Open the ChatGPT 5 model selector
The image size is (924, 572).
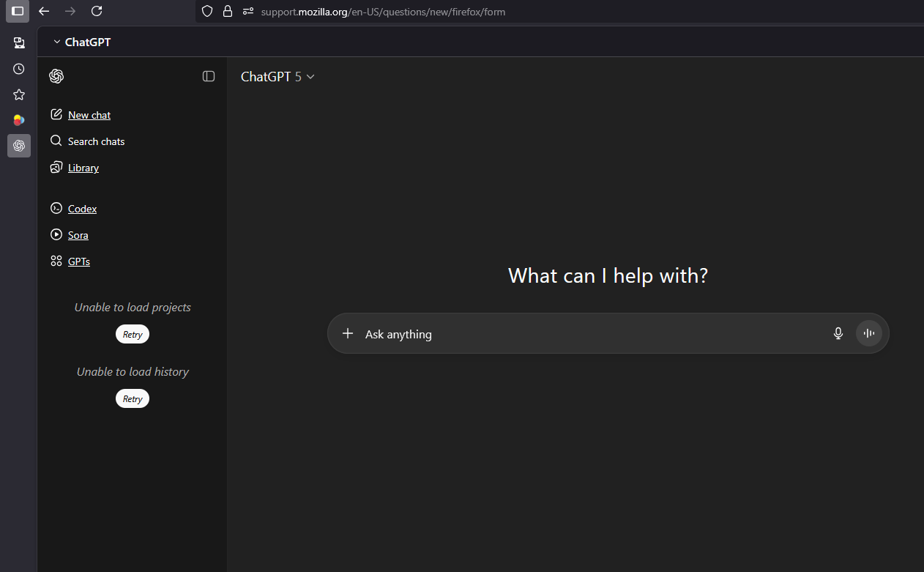(278, 76)
